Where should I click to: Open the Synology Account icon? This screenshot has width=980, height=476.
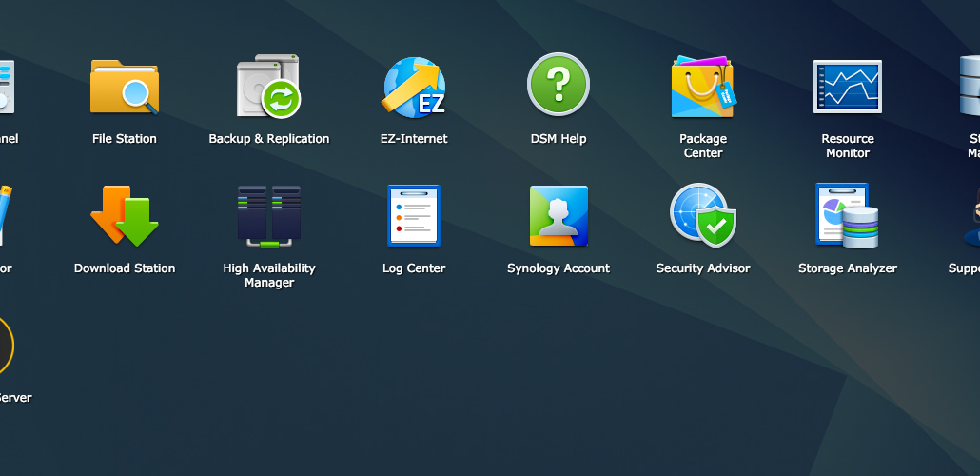pos(559,216)
